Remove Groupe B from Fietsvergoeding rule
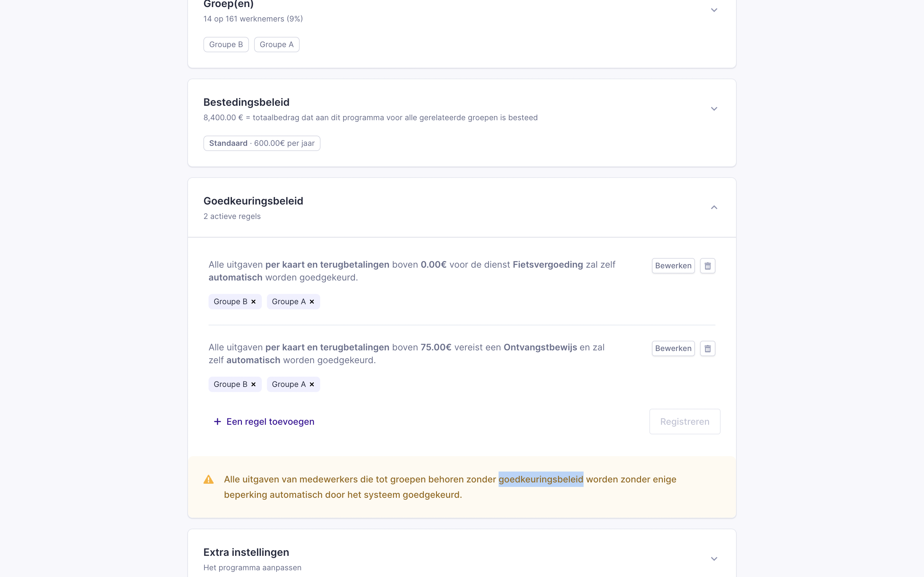Viewport: 924px width, 577px height. pos(253,302)
